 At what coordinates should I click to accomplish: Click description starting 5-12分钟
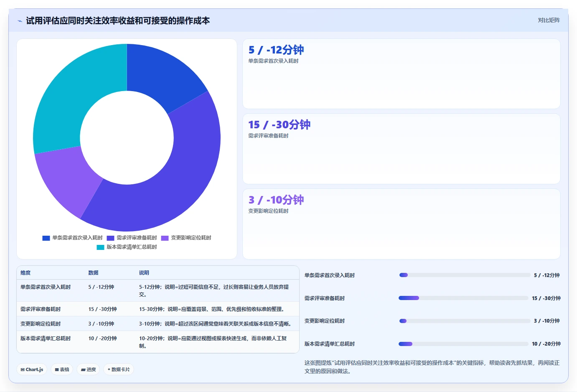pos(214,291)
